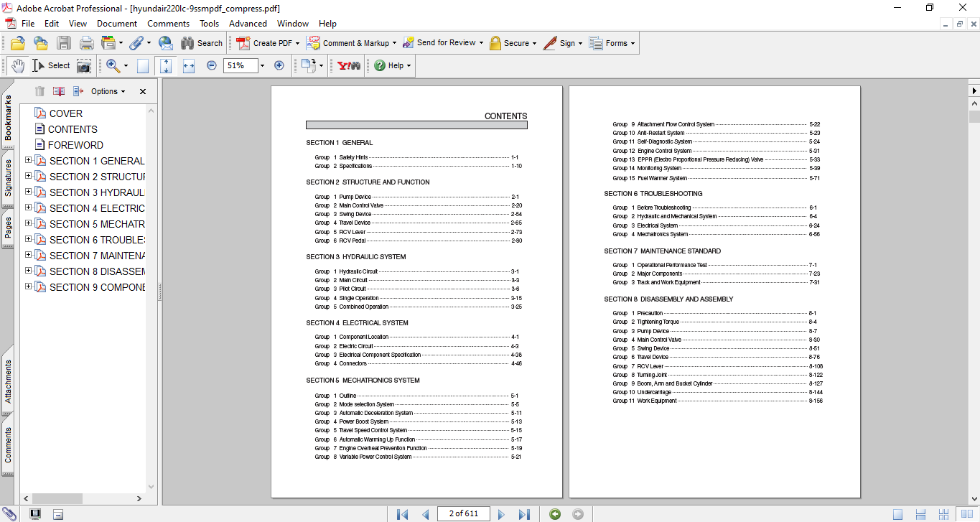Expand SECTION 1 GENERAL bookmark

point(29,160)
